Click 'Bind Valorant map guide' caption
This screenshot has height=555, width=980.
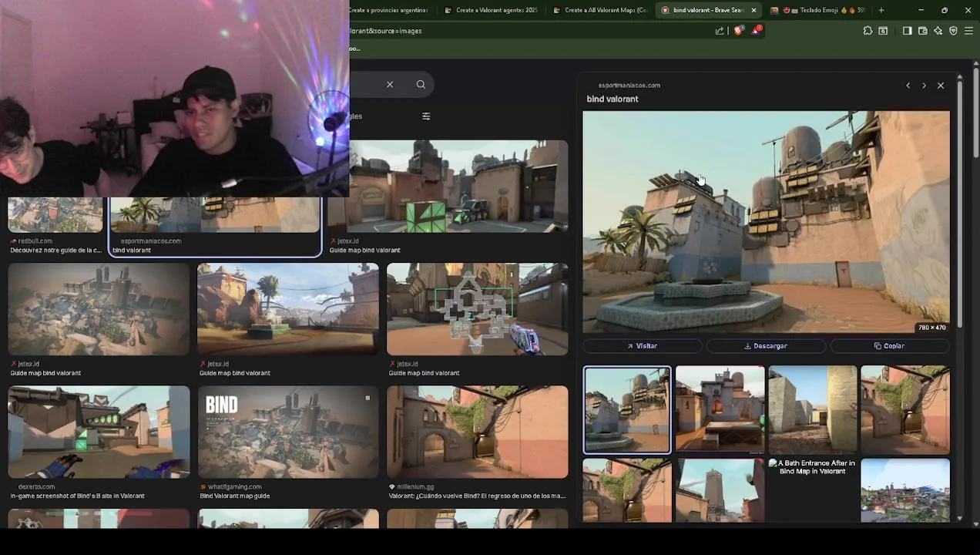pos(235,496)
